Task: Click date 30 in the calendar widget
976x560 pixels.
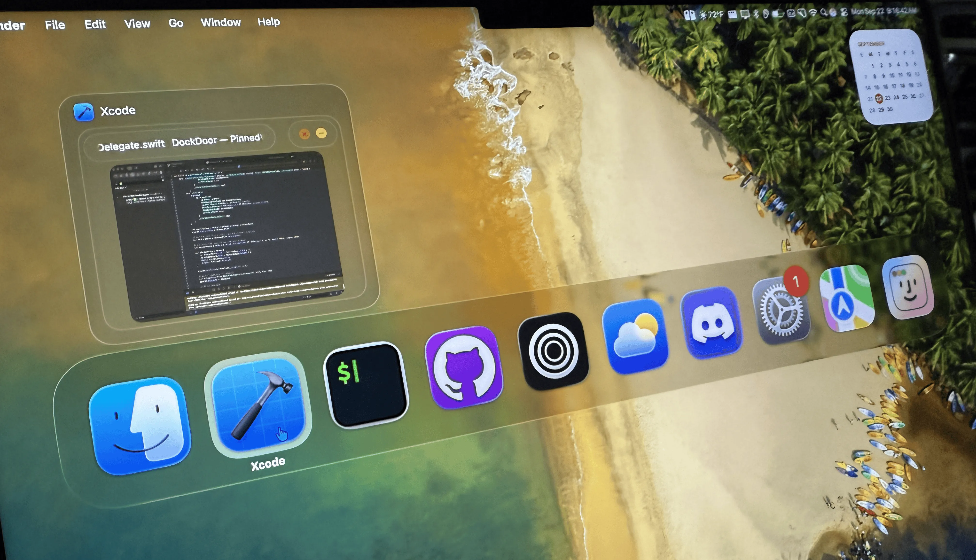Action: (890, 109)
